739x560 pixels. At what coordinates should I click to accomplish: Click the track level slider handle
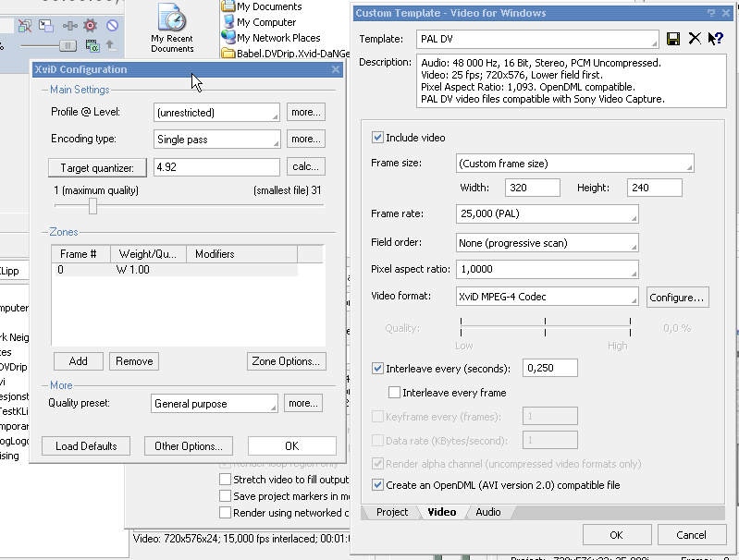coord(68,45)
